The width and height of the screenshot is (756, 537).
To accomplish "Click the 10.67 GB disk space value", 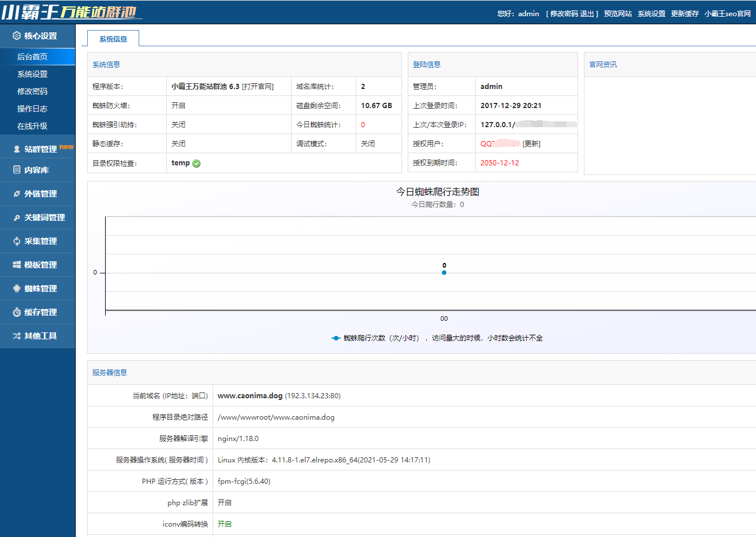I will point(377,106).
